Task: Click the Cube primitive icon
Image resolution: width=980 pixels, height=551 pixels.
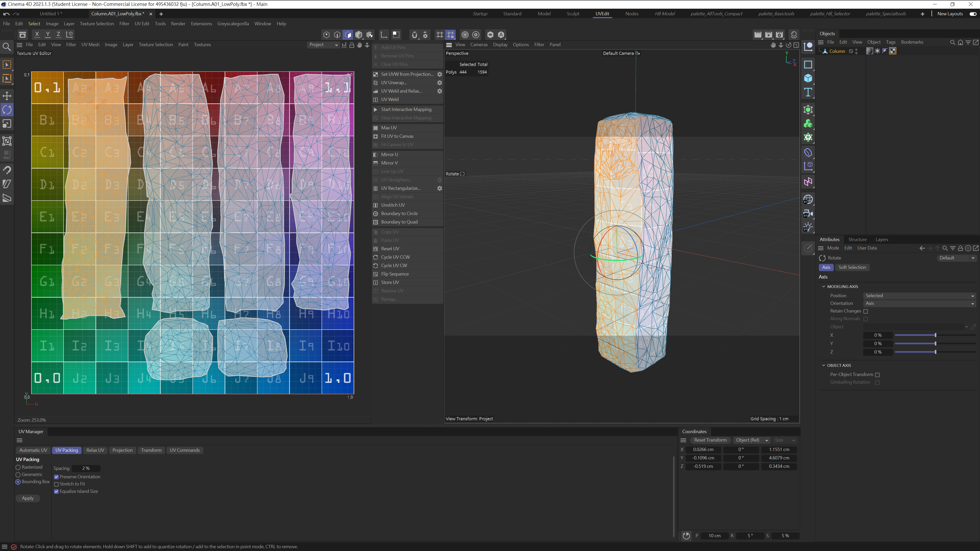Action: pyautogui.click(x=808, y=78)
